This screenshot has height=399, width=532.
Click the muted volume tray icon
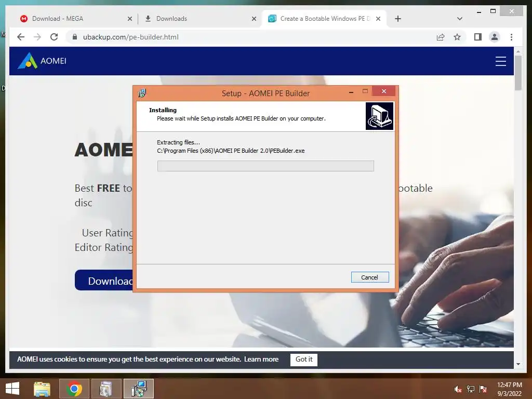(458, 389)
